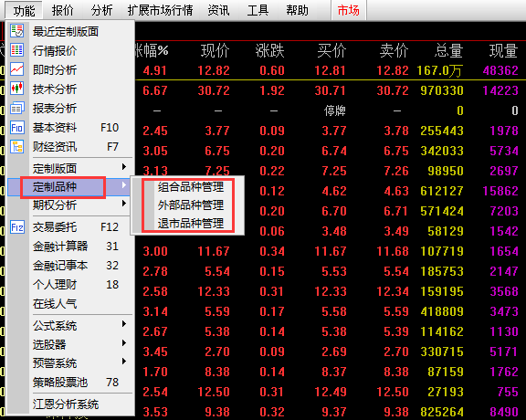The width and height of the screenshot is (526, 420).
Task: Expand the 预警系统 submenu
Action: click(124, 362)
